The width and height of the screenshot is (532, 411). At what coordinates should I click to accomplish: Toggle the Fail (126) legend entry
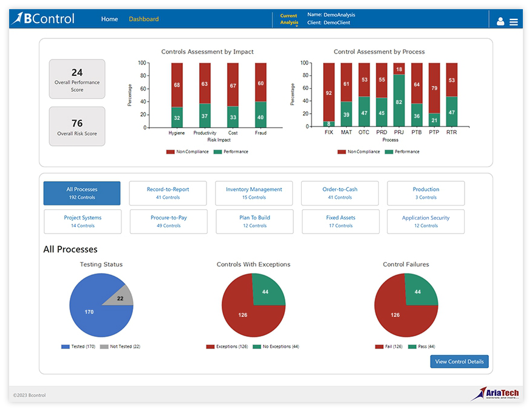pyautogui.click(x=389, y=347)
